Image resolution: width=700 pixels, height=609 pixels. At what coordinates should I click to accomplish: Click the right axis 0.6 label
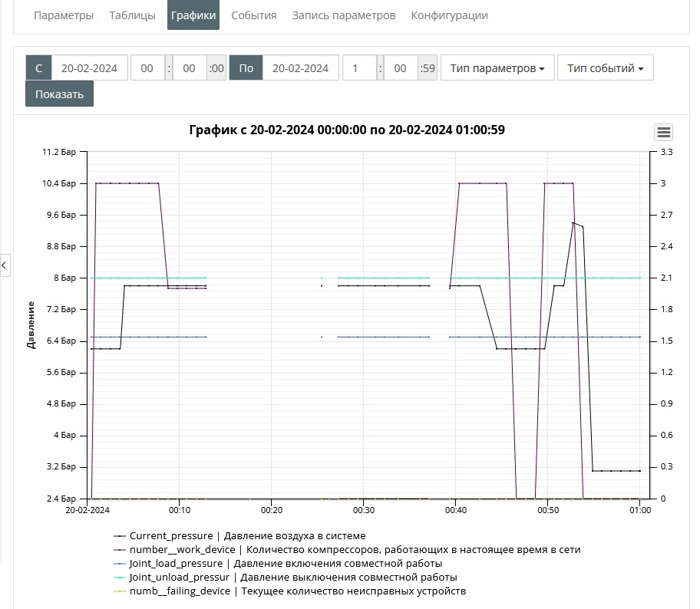pyautogui.click(x=666, y=435)
